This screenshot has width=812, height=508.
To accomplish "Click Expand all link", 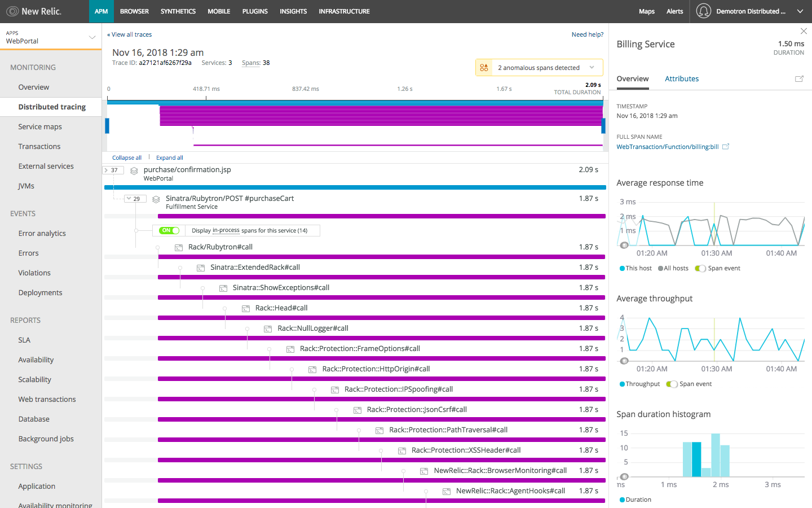I will point(170,158).
